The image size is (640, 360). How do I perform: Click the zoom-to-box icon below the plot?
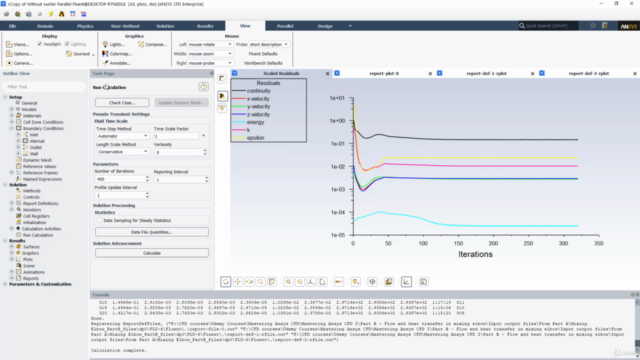click(260, 282)
